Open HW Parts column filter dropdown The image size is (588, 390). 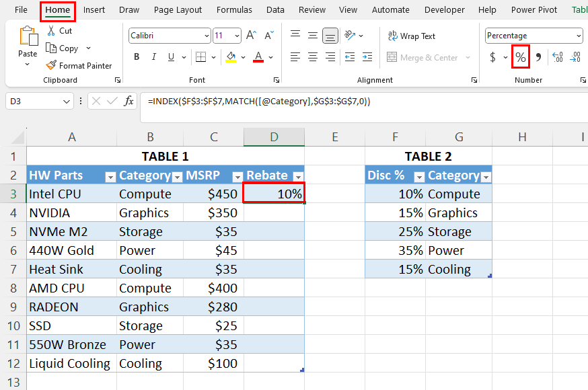tap(110, 177)
